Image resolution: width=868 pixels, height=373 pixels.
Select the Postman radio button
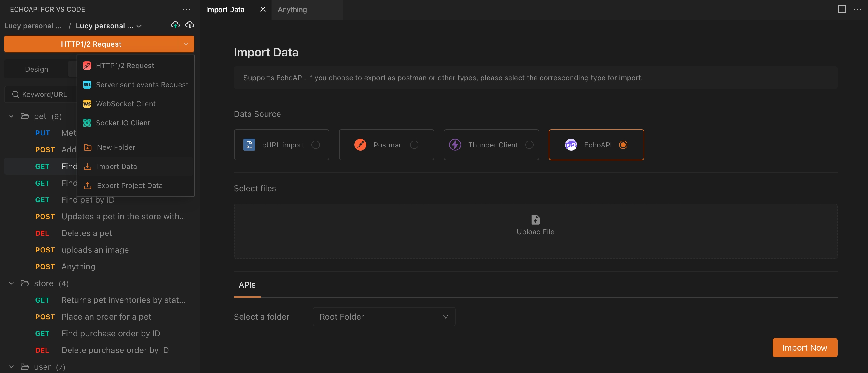[414, 145]
